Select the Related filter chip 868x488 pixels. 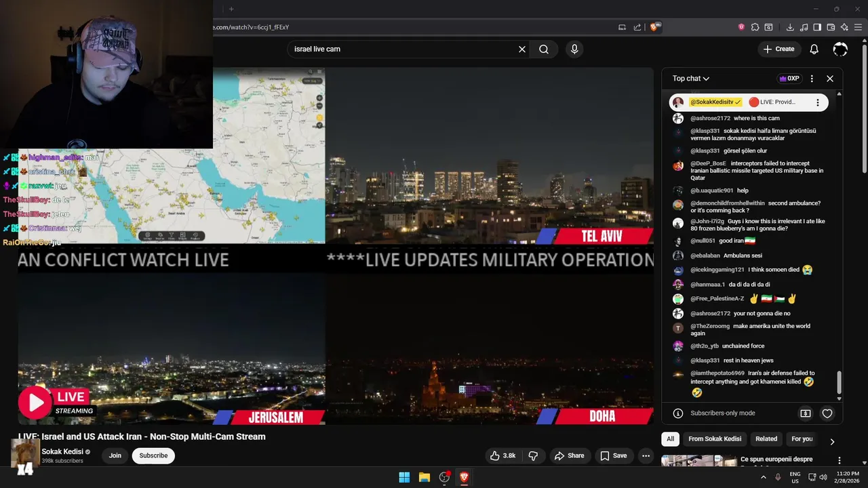point(766,439)
